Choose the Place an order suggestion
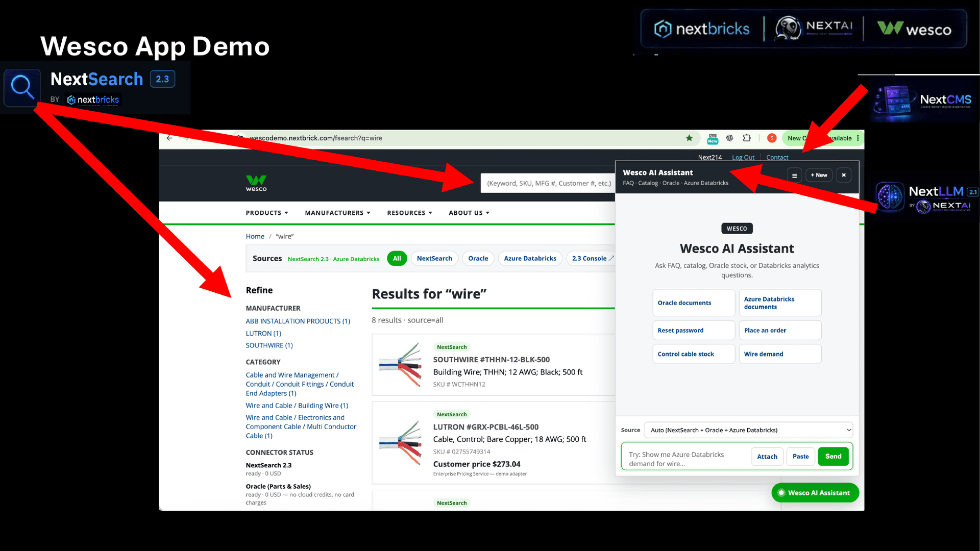 tap(780, 330)
